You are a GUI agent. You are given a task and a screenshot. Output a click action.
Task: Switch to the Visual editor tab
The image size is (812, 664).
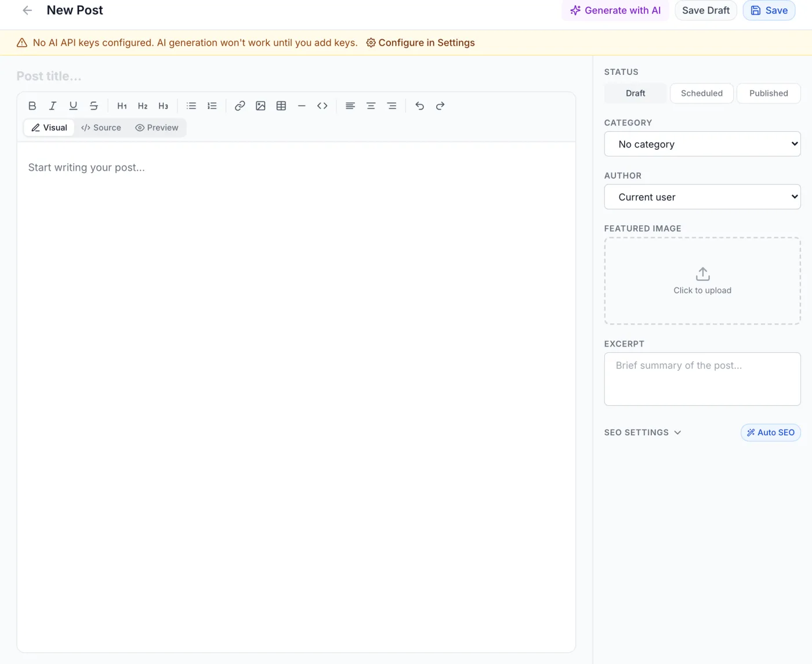[49, 128]
